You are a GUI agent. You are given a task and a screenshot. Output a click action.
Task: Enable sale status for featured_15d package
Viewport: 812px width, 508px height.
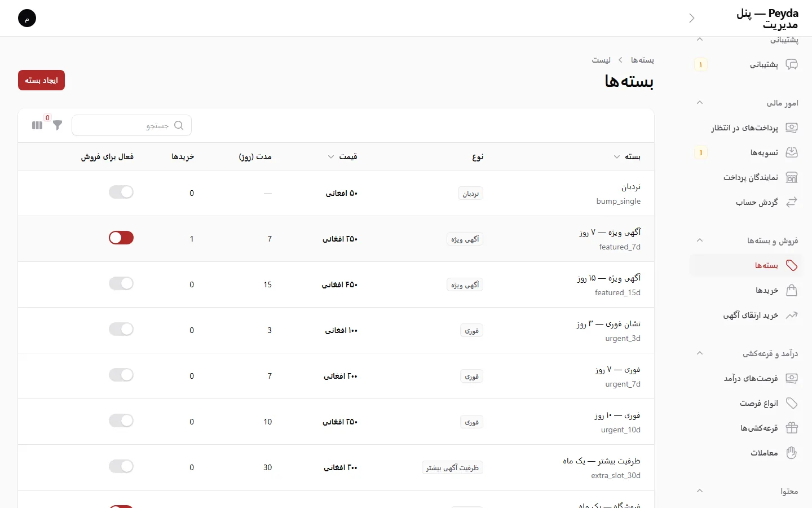tap(121, 283)
